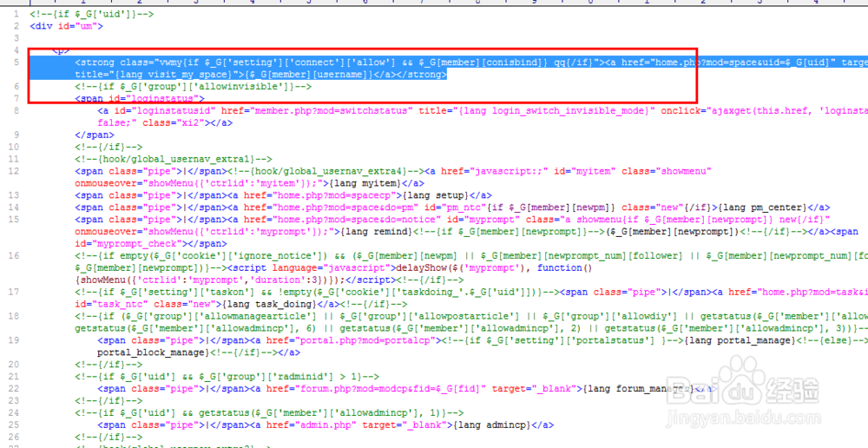This screenshot has width=868, height=448.
Task: Click the member.php?mod=switchstatus href value
Action: pos(334,111)
